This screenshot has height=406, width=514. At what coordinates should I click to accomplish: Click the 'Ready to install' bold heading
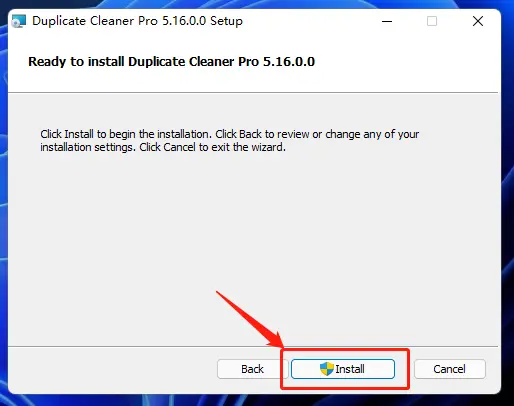point(171,62)
